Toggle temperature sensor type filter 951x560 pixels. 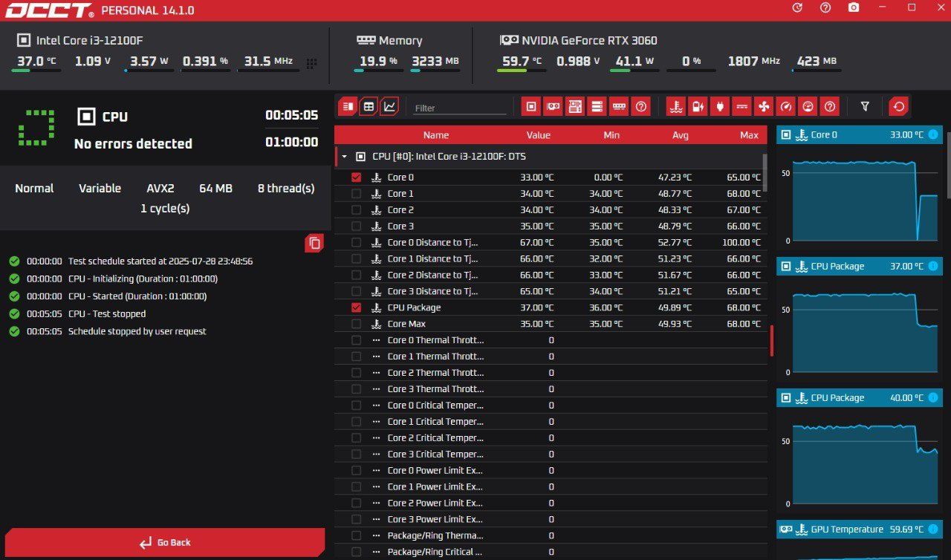tap(676, 107)
